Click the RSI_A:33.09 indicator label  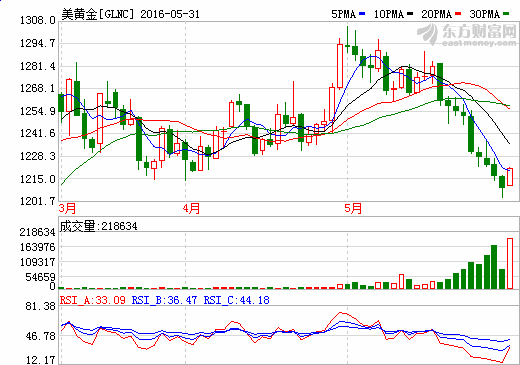point(93,300)
